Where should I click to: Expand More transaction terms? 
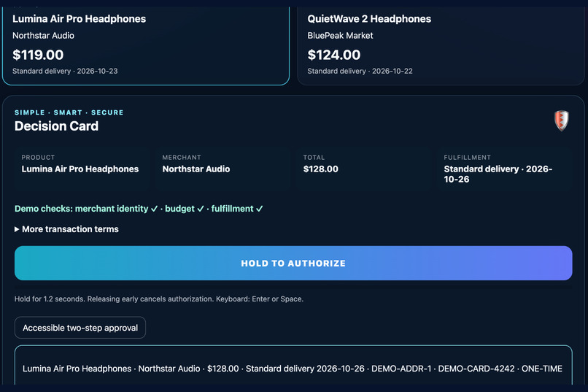click(66, 229)
